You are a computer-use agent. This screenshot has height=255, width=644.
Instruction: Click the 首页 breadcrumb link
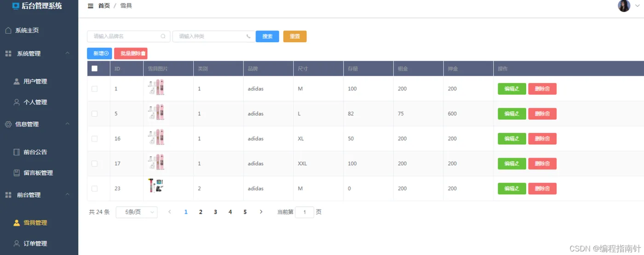(104, 6)
